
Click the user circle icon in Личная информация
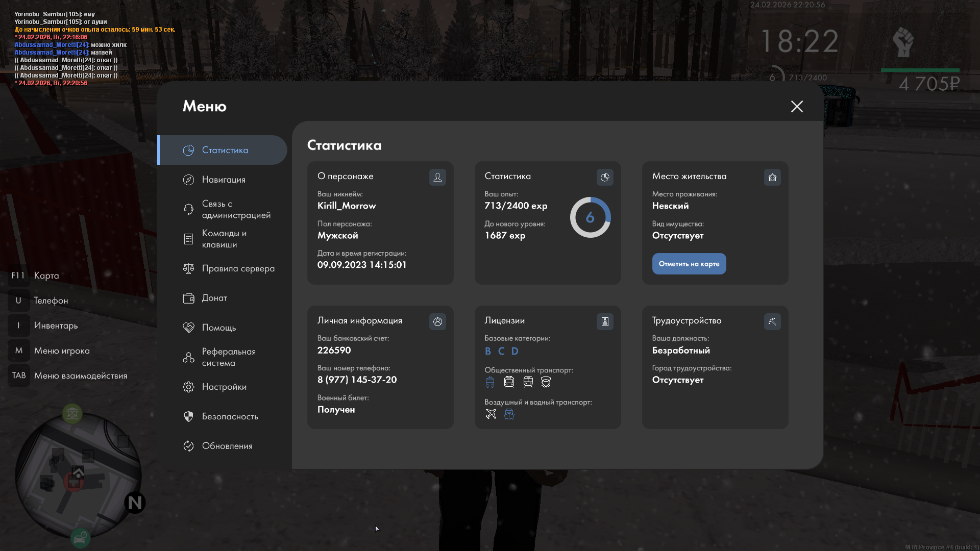click(x=437, y=321)
